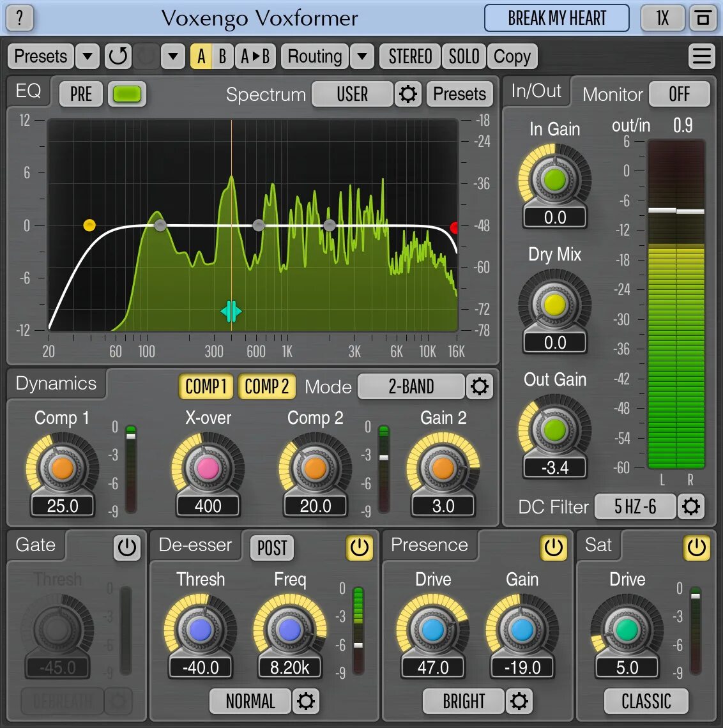Open EQ Presets button
This screenshot has height=728, width=723.
coord(459,95)
